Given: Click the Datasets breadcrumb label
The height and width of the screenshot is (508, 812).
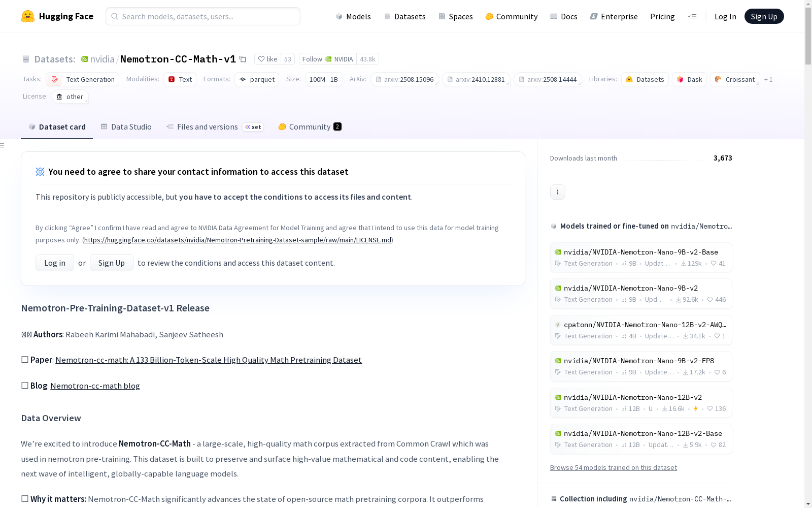Looking at the screenshot, I should [x=55, y=59].
